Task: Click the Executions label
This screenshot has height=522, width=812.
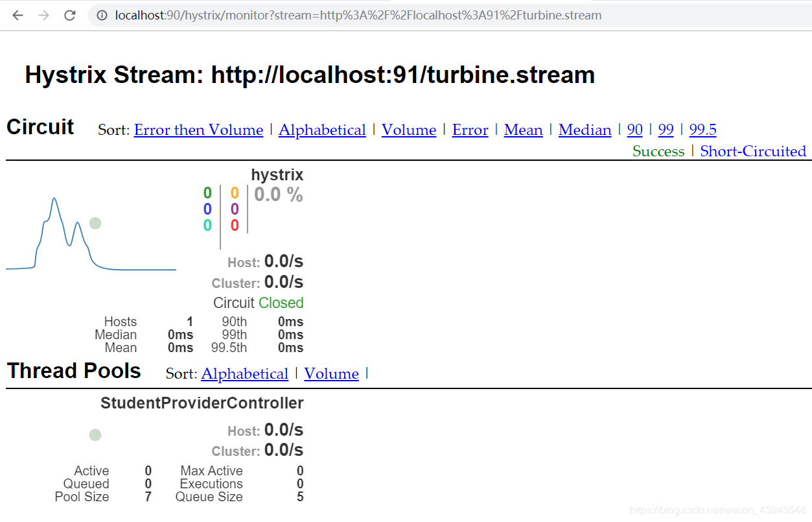Action: tap(211, 484)
